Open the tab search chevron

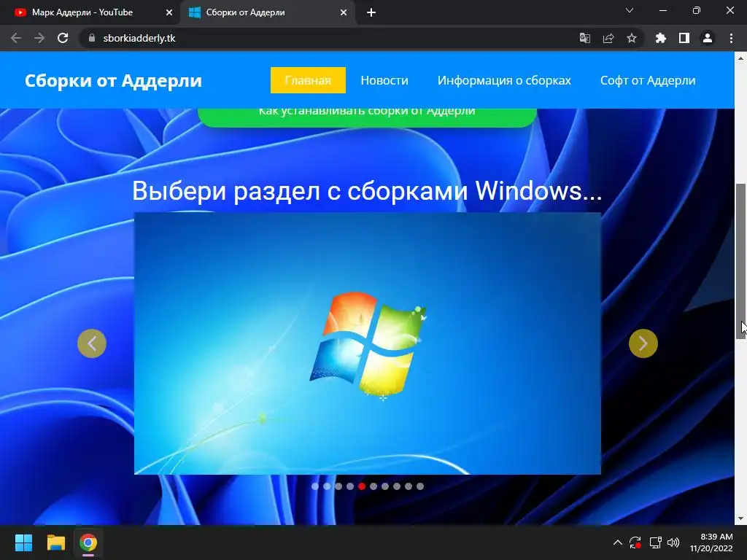point(630,10)
